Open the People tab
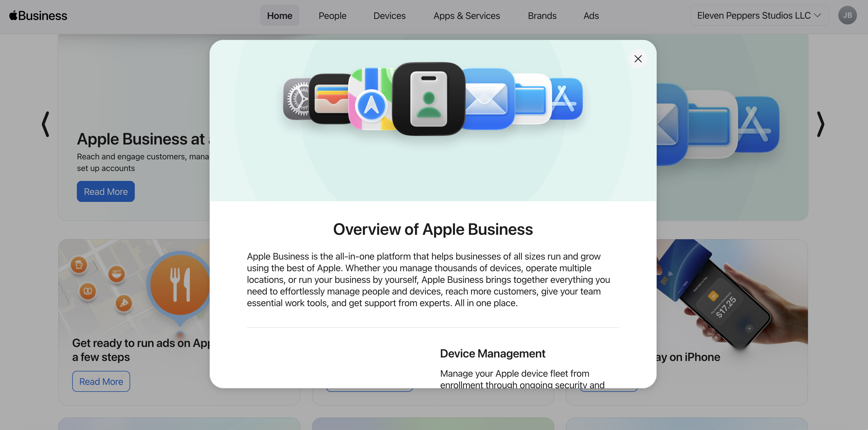This screenshot has height=430, width=868. click(x=332, y=15)
